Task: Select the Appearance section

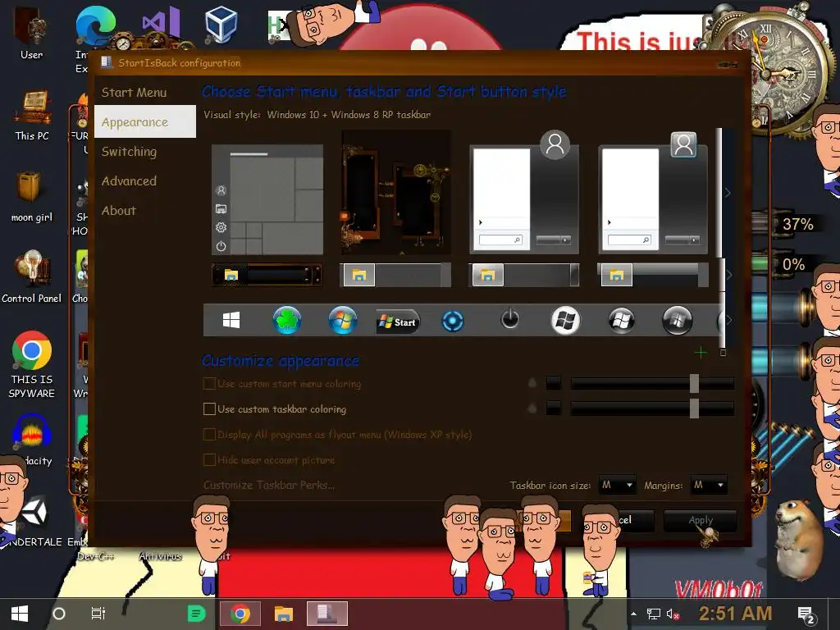Action: [x=144, y=121]
